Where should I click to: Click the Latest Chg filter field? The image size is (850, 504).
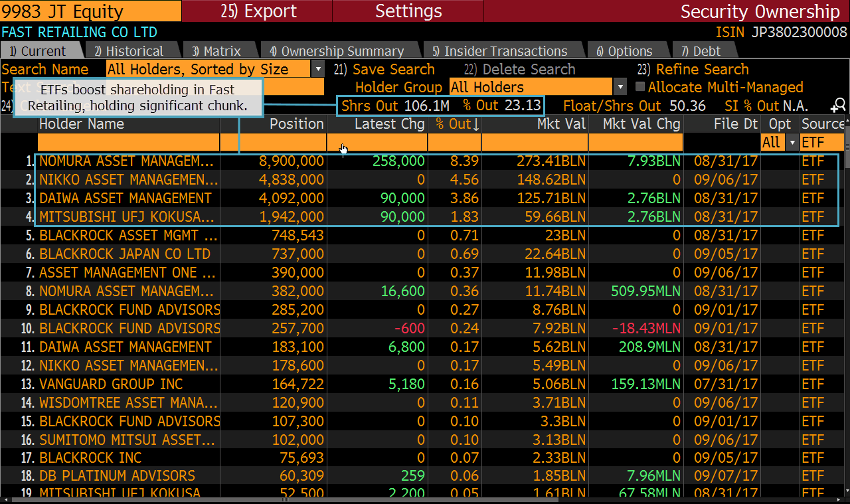[377, 142]
